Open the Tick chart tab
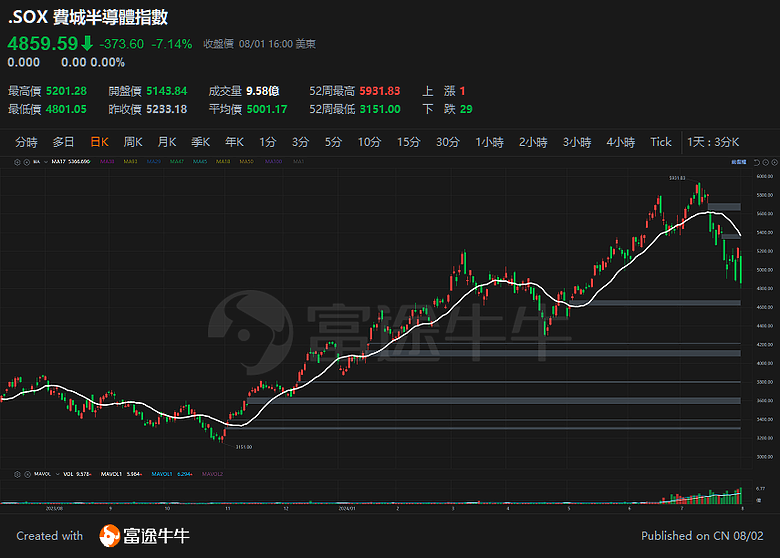This screenshot has width=780, height=558. click(x=661, y=142)
